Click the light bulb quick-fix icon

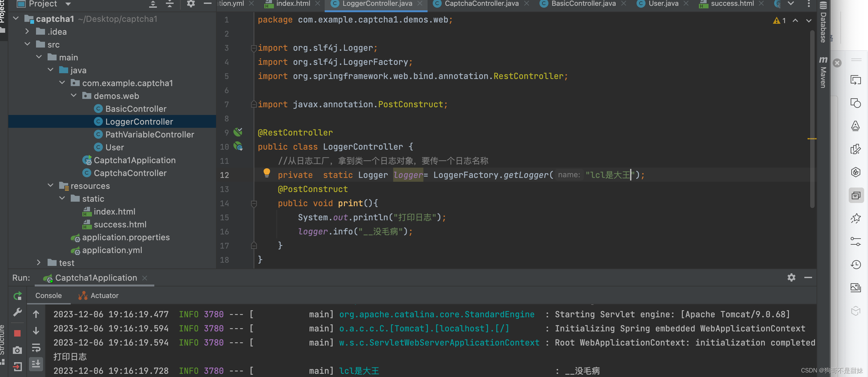267,173
